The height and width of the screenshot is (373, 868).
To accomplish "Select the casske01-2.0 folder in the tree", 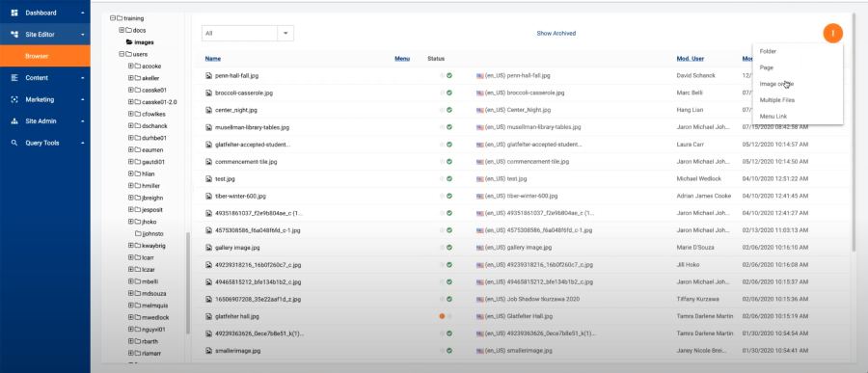I will (x=159, y=102).
